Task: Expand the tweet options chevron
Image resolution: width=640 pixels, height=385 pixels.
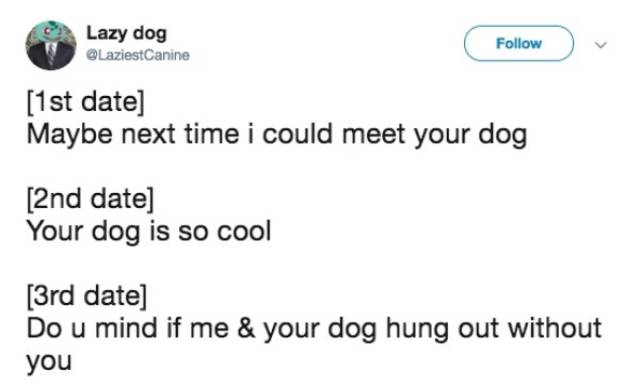Action: [x=600, y=45]
